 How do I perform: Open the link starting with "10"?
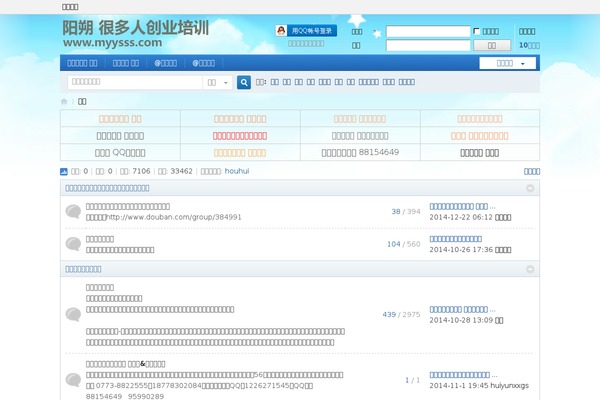[x=529, y=45]
